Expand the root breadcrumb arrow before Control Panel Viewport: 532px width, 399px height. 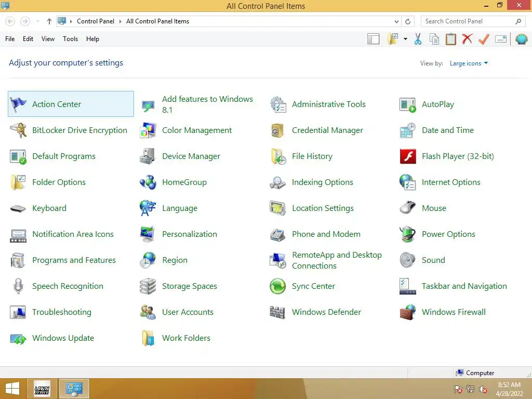pos(71,21)
